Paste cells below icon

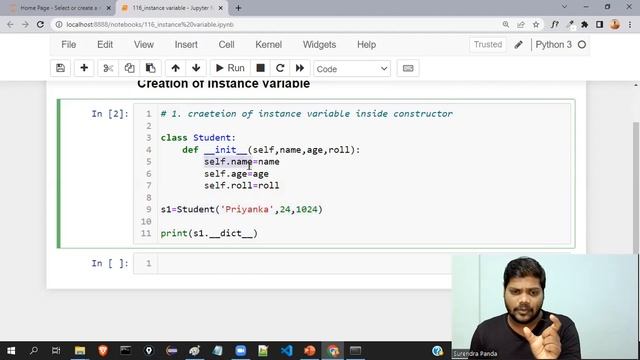(x=151, y=68)
